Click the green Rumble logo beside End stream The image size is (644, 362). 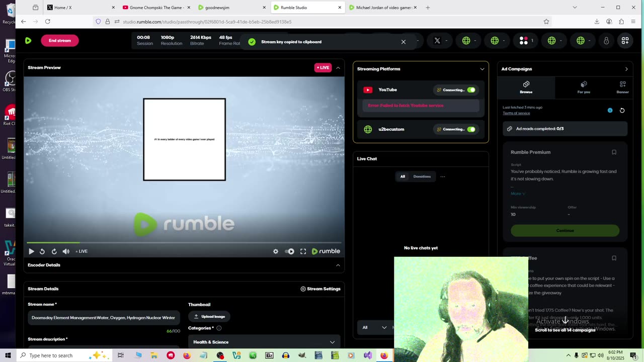(28, 41)
